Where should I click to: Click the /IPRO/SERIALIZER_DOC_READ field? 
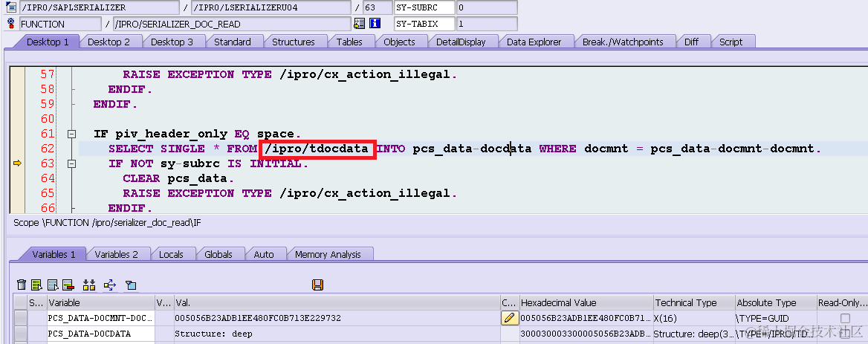tap(232, 24)
